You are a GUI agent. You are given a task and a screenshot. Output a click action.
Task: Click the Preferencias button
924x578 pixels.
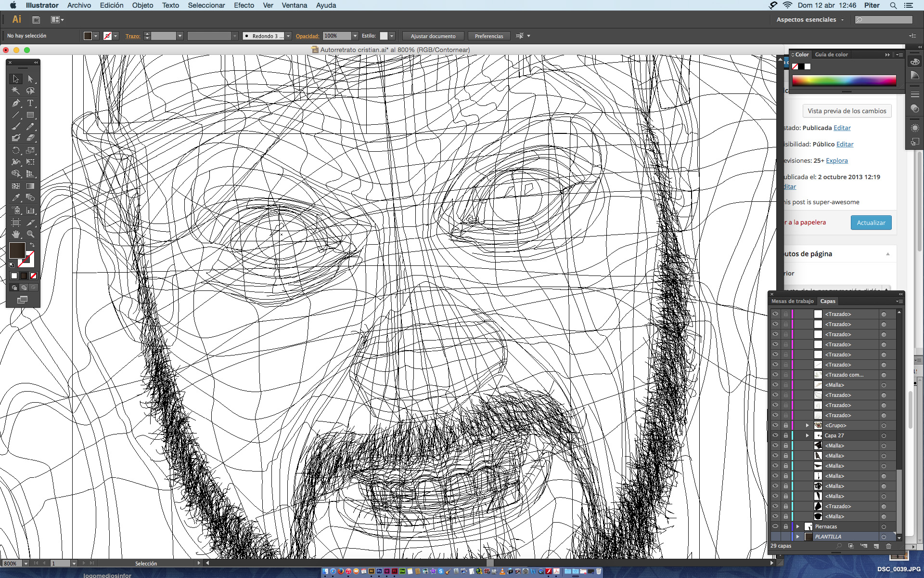pos(488,36)
